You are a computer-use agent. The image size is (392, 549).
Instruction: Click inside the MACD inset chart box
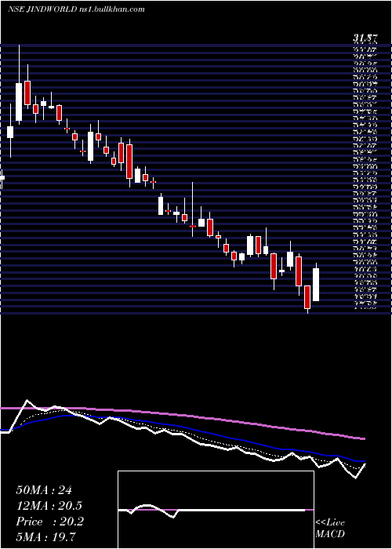coord(216,510)
